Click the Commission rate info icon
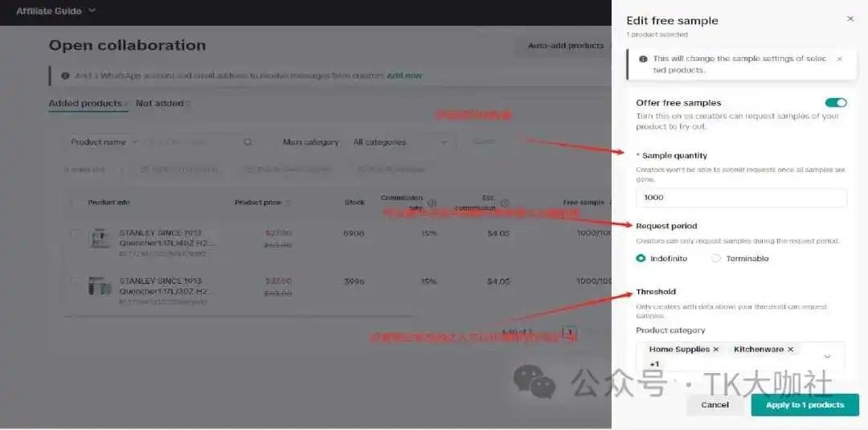The width and height of the screenshot is (868, 430). point(432,203)
